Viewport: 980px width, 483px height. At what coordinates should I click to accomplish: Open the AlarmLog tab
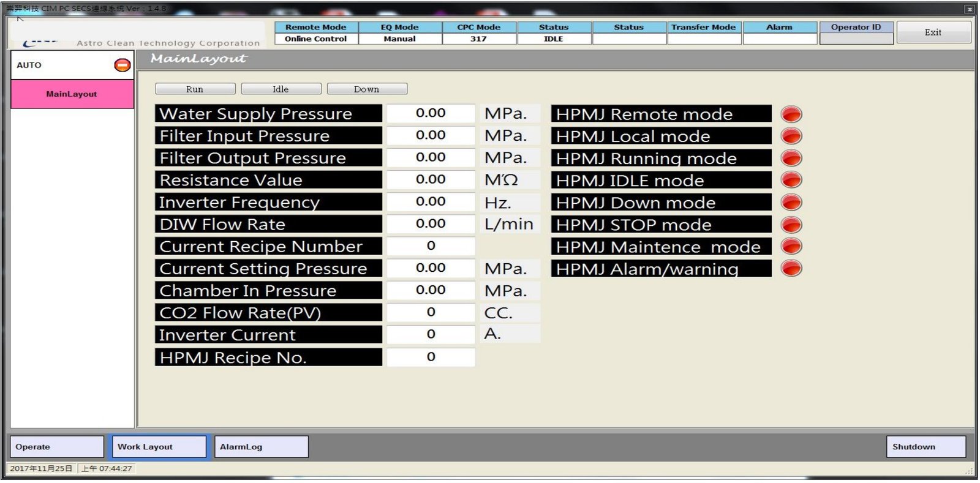coord(262,447)
